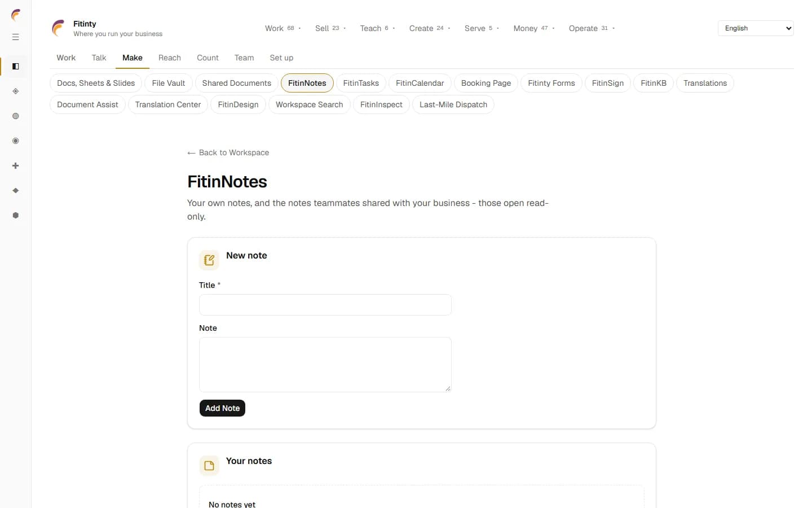Click the Your notes document icon

pyautogui.click(x=209, y=466)
